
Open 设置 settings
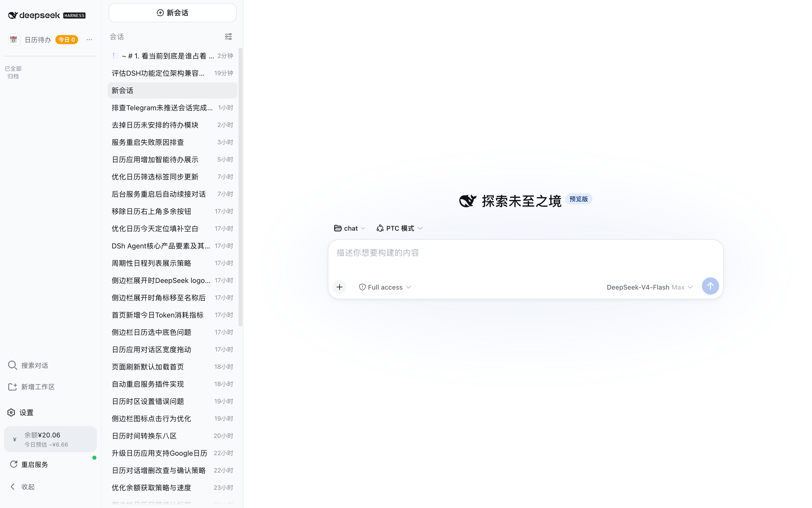click(x=21, y=412)
